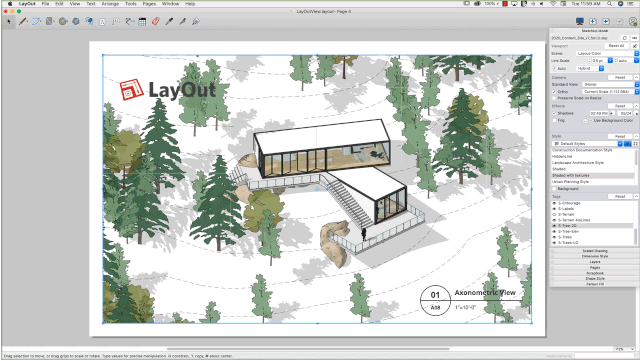Activate the Offset tool
Image resolution: width=640 pixels, height=361 pixels.
[89, 21]
